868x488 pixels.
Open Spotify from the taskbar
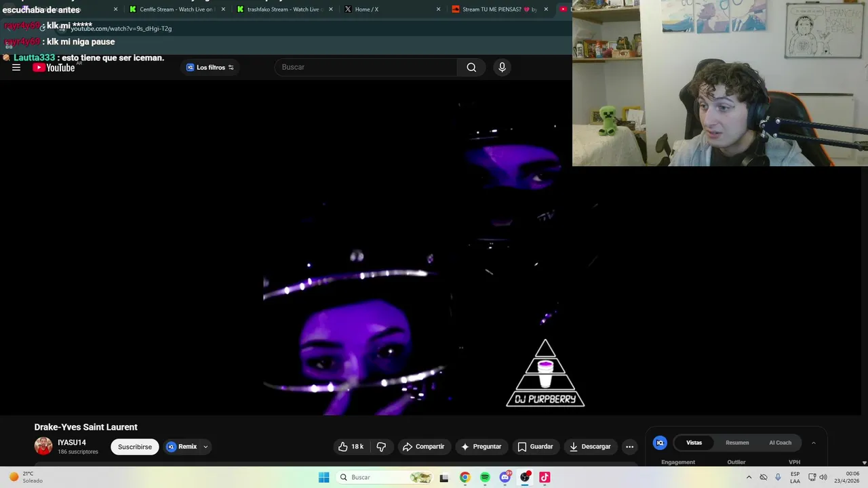pos(485,477)
